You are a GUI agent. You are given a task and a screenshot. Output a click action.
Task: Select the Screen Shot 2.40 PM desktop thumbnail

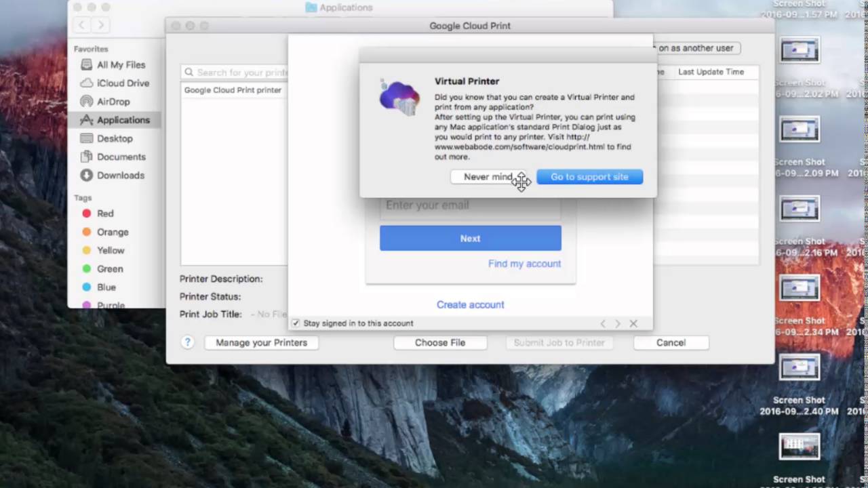click(x=800, y=367)
